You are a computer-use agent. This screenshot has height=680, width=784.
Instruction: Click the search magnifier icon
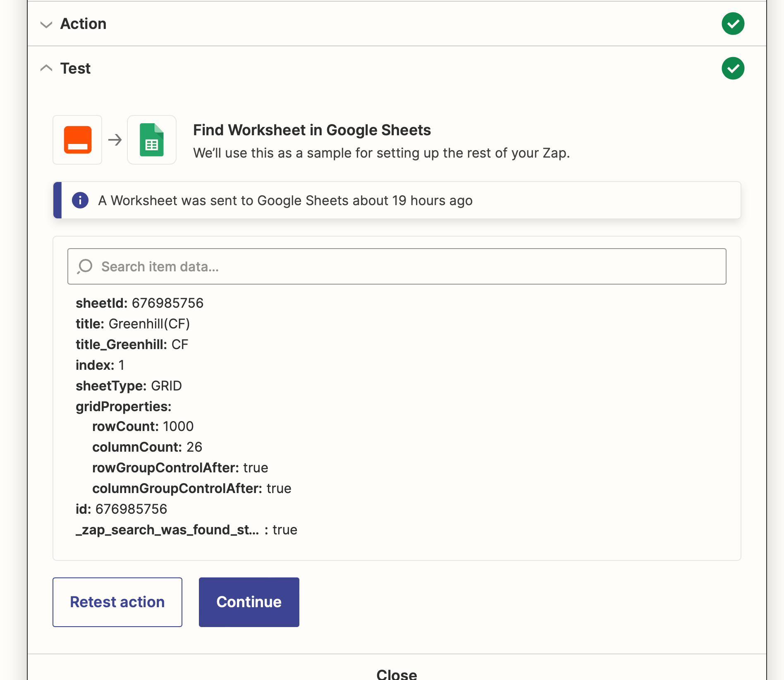[x=85, y=266]
